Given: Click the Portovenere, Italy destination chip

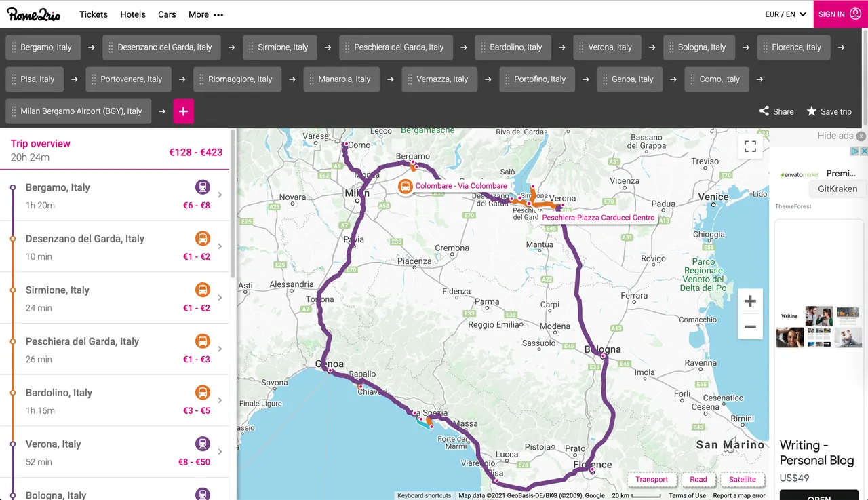Looking at the screenshot, I should point(129,79).
